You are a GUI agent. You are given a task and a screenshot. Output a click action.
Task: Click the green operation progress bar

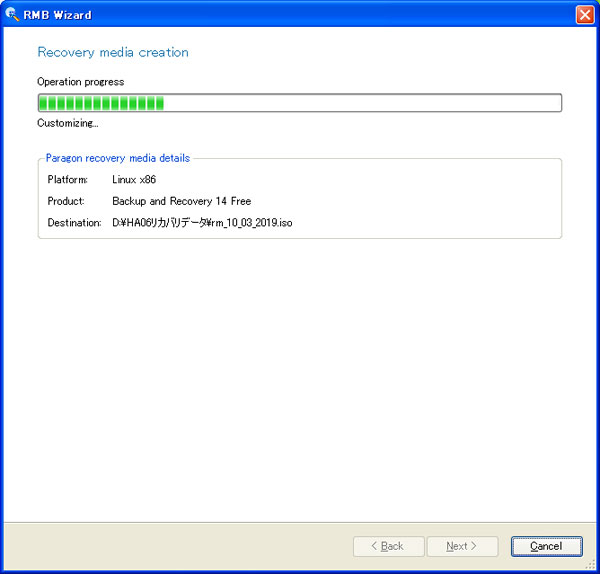(101, 103)
